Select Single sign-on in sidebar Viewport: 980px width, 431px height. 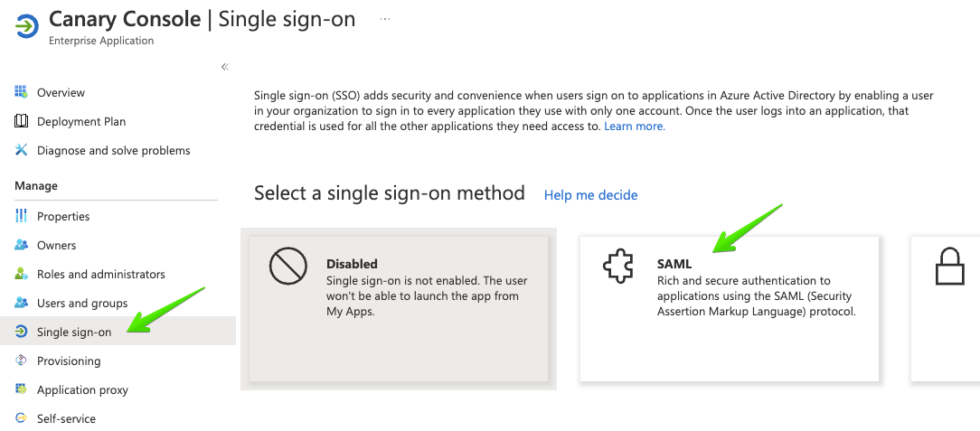click(x=118, y=331)
